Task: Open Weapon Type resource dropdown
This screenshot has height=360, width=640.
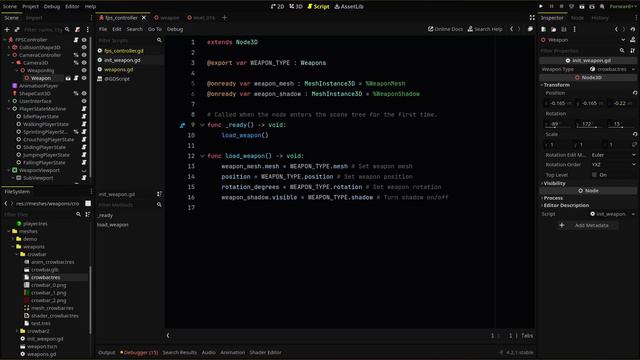Action: coord(633,69)
